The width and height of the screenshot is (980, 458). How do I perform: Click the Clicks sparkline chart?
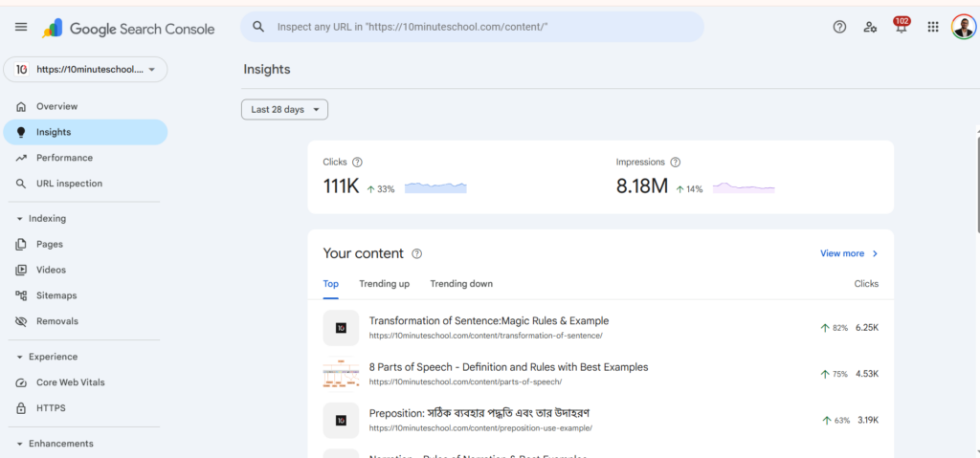435,187
